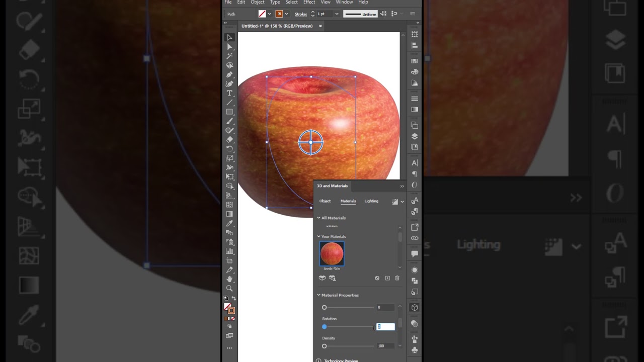Pick the Paintbrush tool

(x=229, y=121)
